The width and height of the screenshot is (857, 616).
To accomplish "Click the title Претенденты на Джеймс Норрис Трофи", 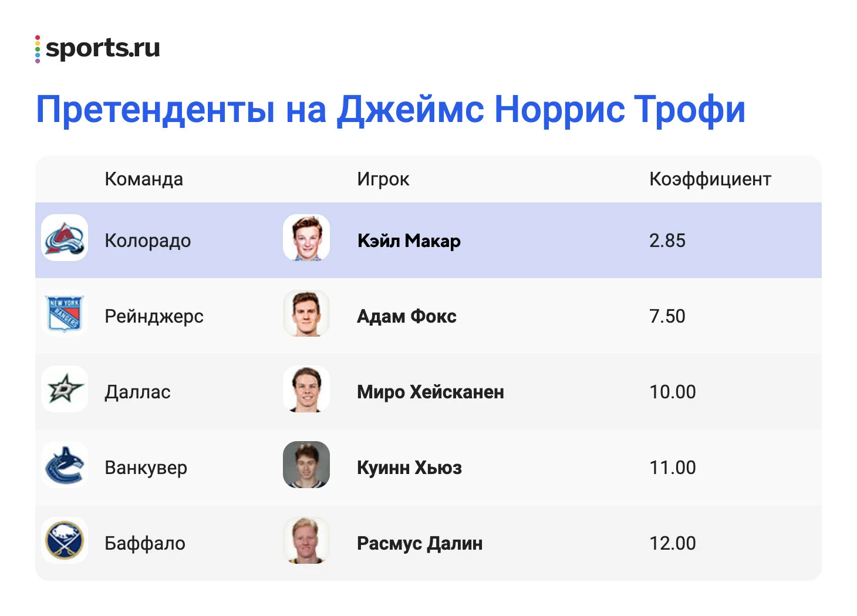I will pyautogui.click(x=391, y=110).
